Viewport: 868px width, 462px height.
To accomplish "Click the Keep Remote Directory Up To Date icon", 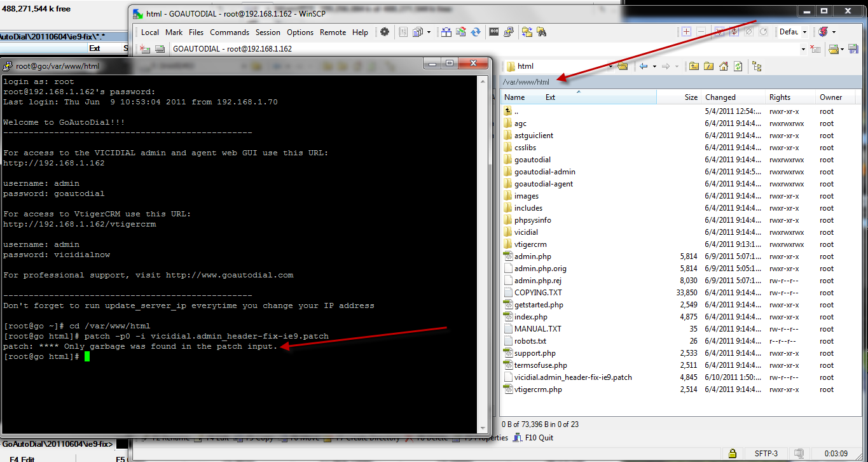I will pyautogui.click(x=461, y=32).
